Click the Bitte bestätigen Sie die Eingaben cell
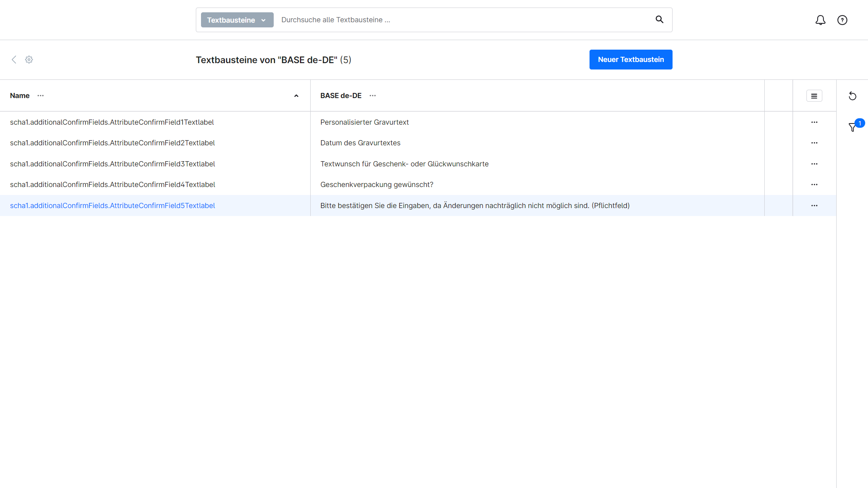The image size is (868, 488). point(537,206)
